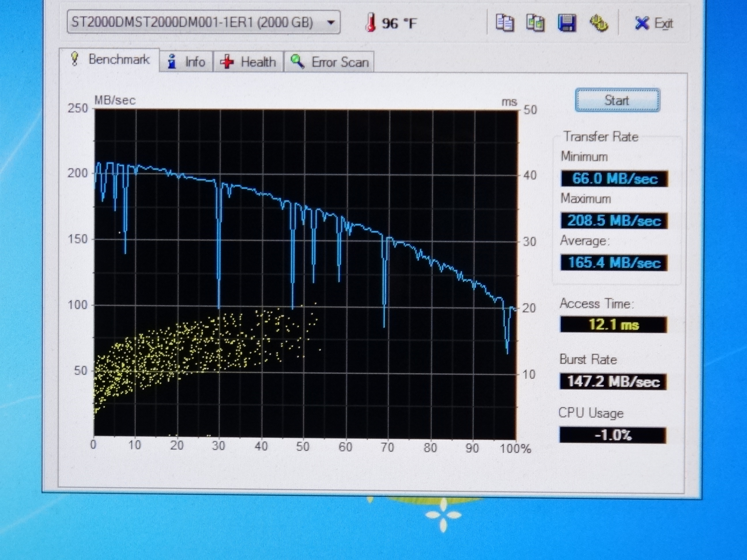The height and width of the screenshot is (560, 747).
Task: Select the 165.4 MB/sec average value
Action: pos(614,263)
